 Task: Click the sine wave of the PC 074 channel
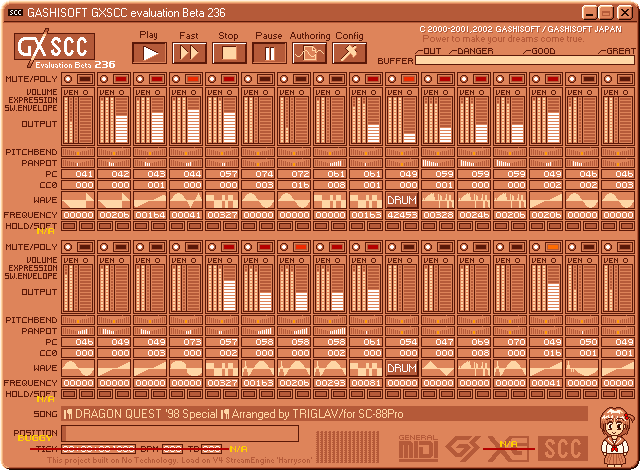click(x=258, y=200)
